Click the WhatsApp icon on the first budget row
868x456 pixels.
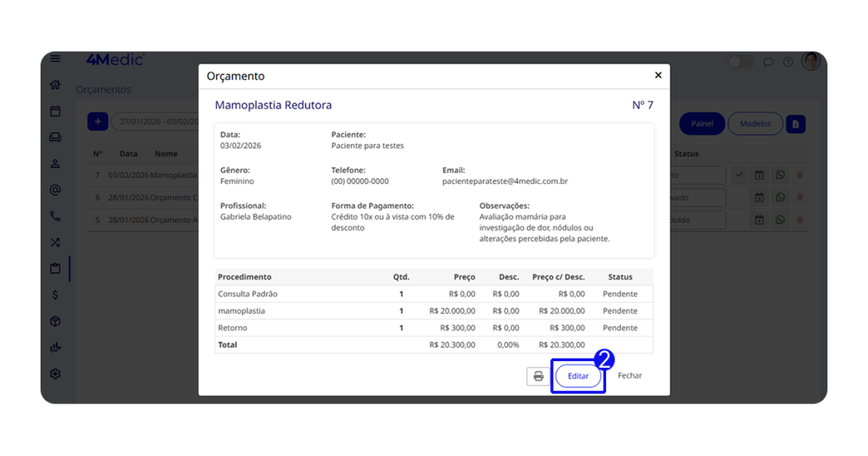pyautogui.click(x=780, y=175)
